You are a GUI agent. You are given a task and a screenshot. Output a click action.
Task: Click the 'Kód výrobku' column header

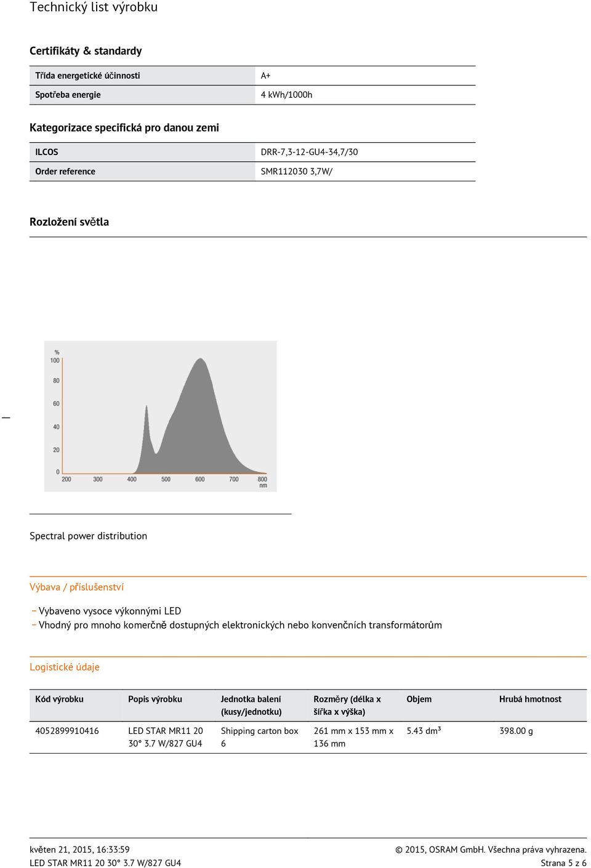(x=59, y=699)
